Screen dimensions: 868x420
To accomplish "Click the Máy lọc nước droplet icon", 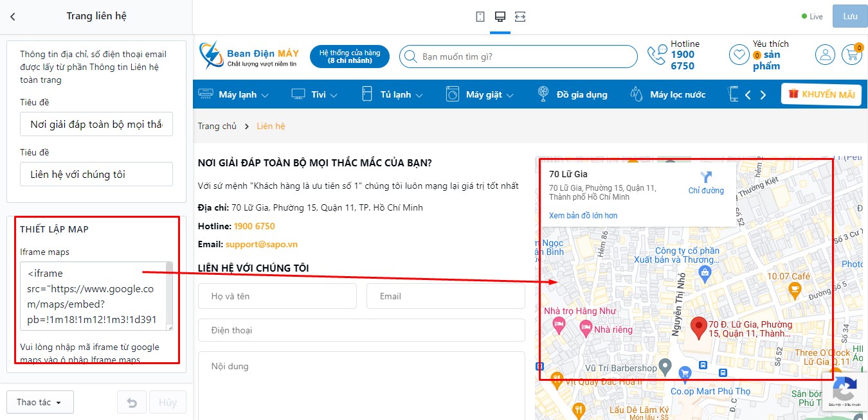I will click(637, 94).
